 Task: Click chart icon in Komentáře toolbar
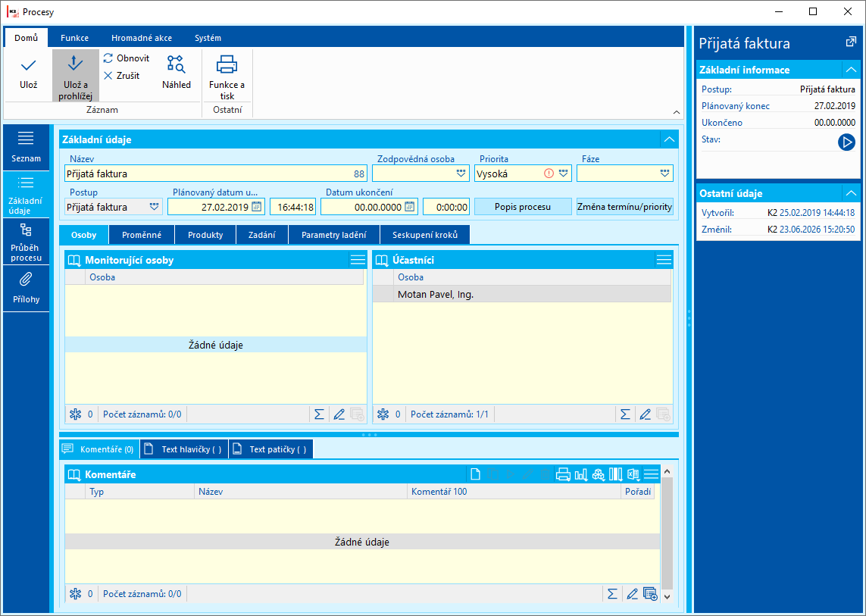[581, 474]
